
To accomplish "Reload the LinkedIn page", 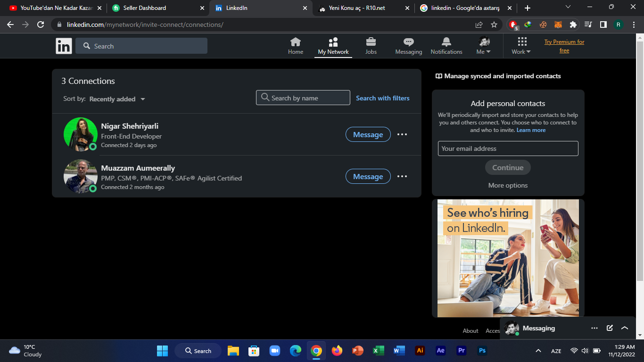I will click(41, 25).
